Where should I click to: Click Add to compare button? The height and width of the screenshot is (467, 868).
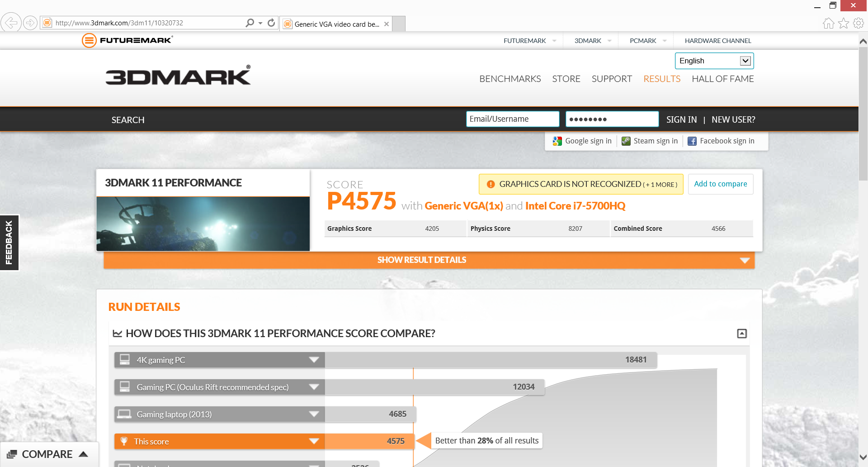721,184
